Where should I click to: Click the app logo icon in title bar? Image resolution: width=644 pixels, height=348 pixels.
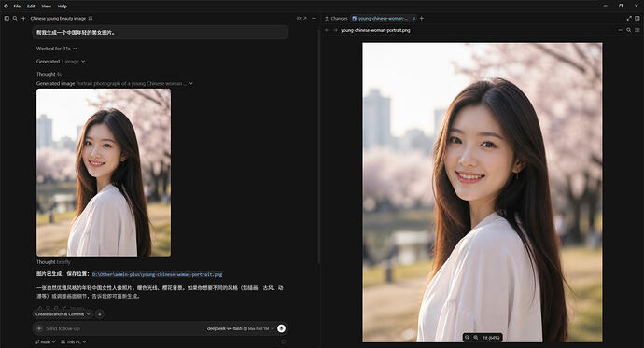click(6, 7)
